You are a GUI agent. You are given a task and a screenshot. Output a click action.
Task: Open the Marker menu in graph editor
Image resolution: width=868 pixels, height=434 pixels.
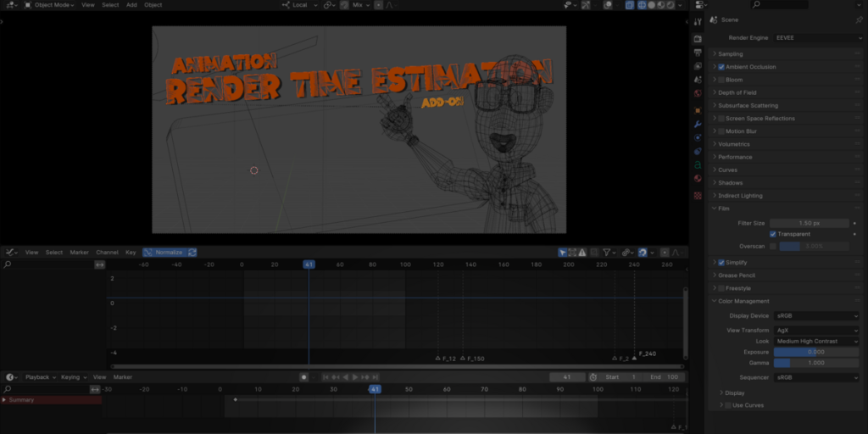click(x=79, y=253)
